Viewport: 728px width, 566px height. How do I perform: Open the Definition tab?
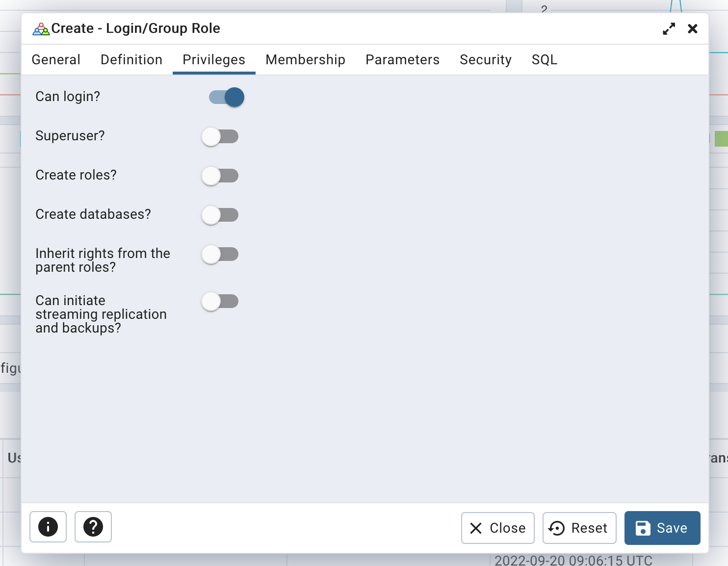click(131, 60)
